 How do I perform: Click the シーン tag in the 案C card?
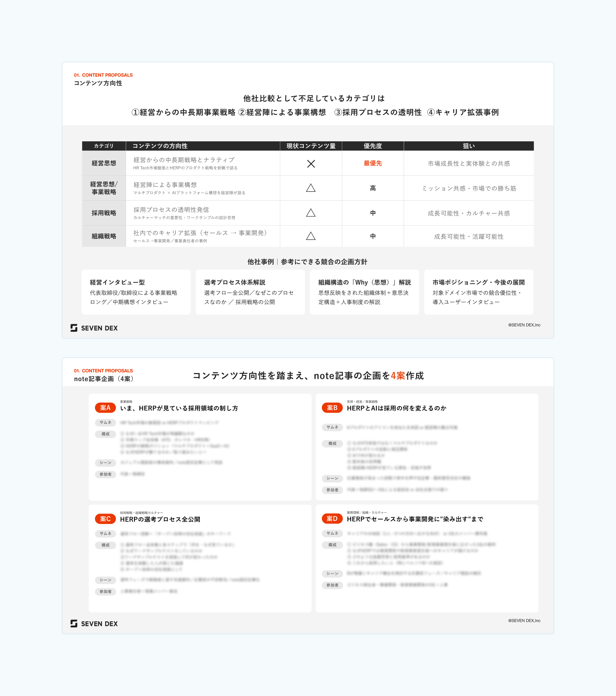click(105, 580)
